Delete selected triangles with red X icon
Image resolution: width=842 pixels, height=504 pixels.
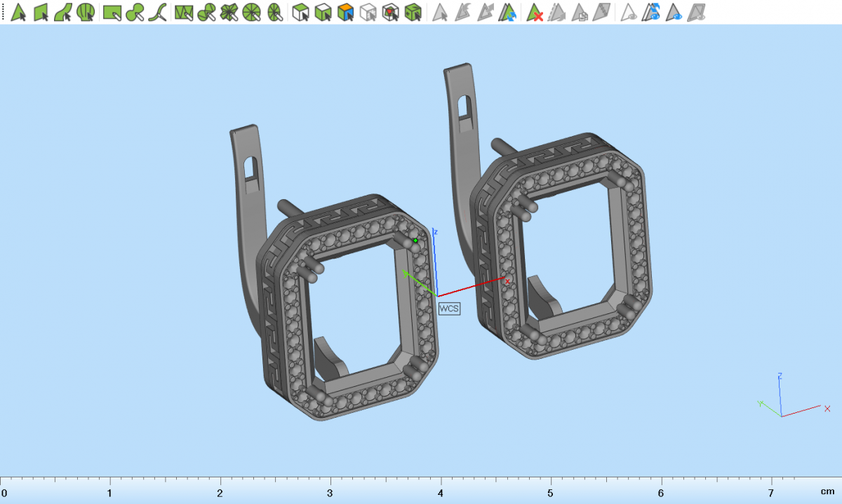pyautogui.click(x=535, y=12)
